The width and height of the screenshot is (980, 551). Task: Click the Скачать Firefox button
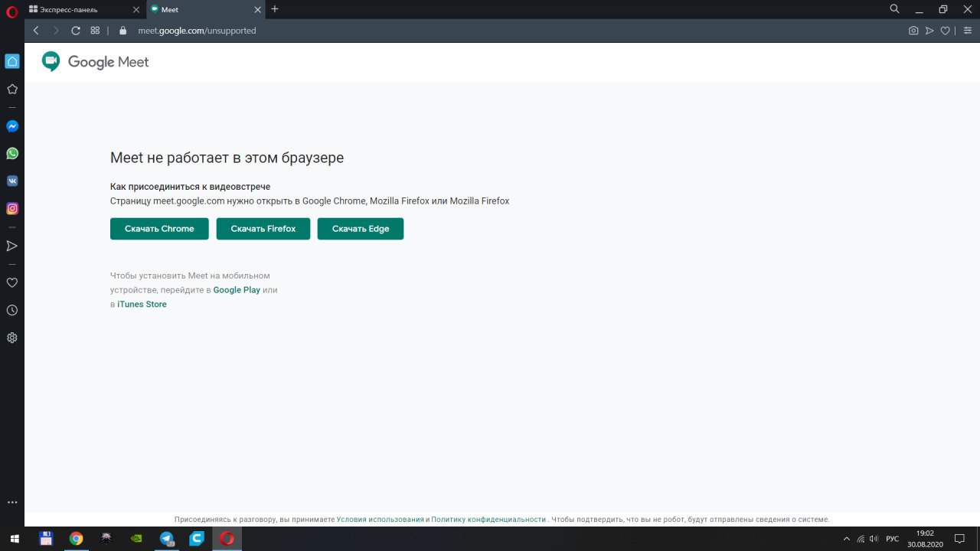(263, 229)
